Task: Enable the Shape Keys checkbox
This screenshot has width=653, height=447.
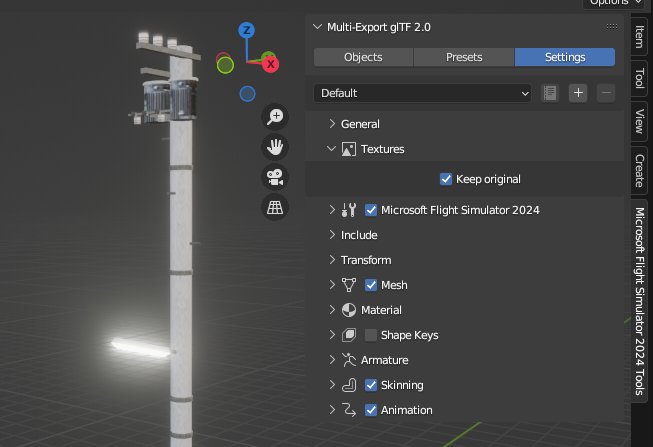Action: (x=371, y=335)
